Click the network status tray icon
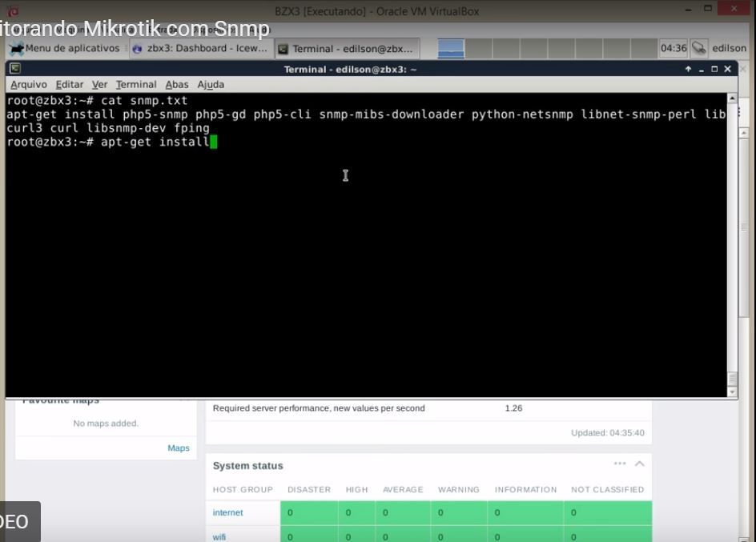 (698, 48)
